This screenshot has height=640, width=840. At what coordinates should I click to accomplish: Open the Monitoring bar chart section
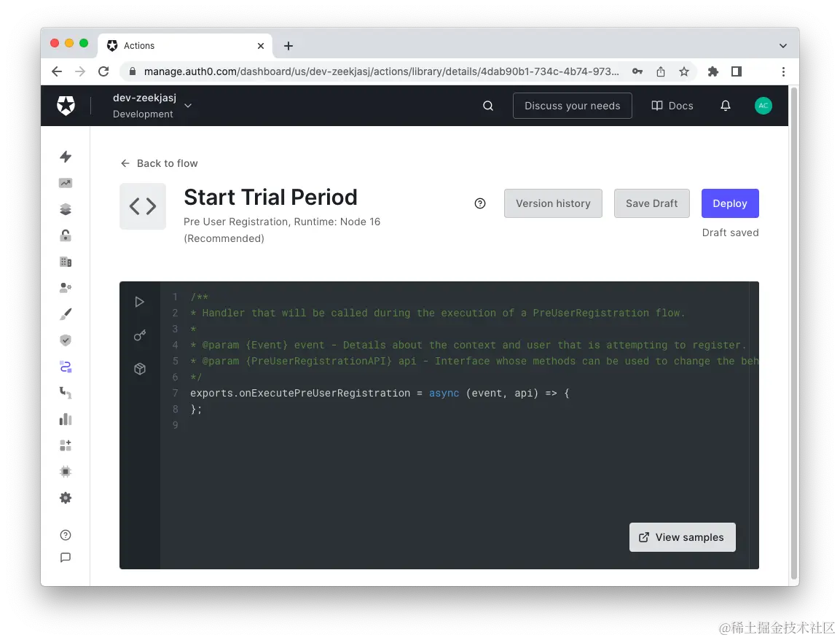(x=65, y=419)
